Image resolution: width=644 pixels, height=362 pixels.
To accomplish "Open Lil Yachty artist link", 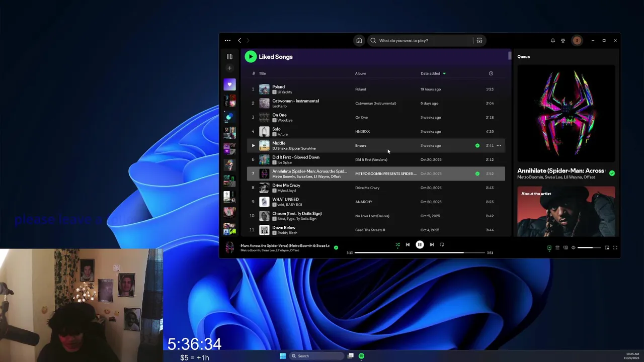I will 285,92.
